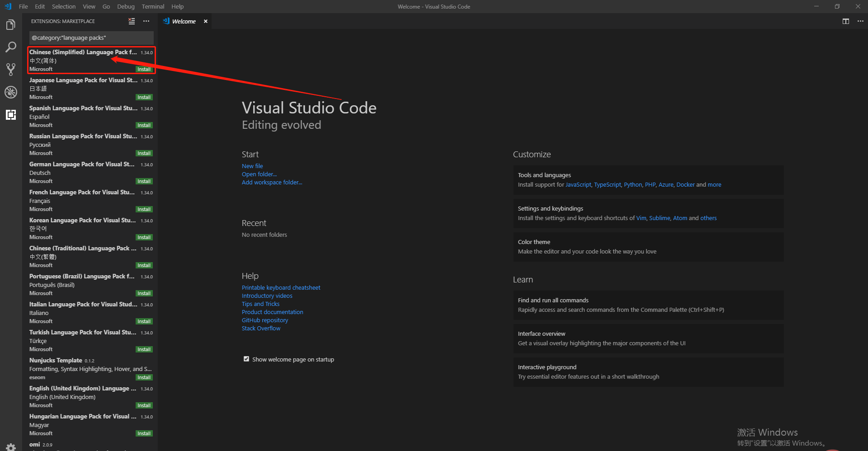868x451 pixels.
Task: Install Chinese (Simplified) Language Pack
Action: (x=144, y=69)
